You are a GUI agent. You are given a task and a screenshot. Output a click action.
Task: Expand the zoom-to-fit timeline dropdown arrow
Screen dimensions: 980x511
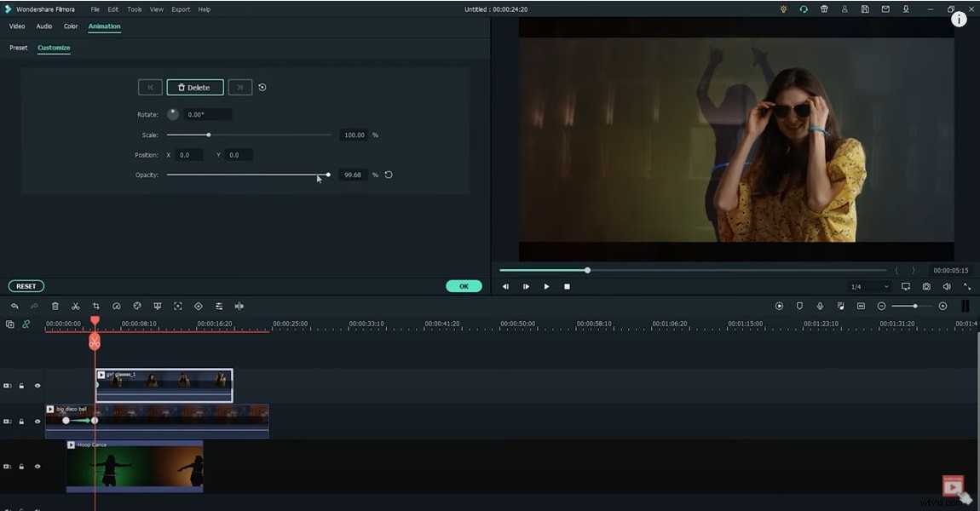[943, 306]
